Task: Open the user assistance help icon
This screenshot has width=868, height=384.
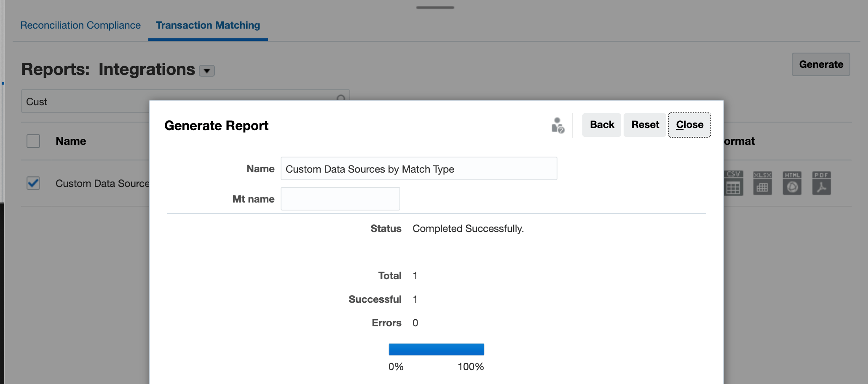Action: pyautogui.click(x=558, y=125)
